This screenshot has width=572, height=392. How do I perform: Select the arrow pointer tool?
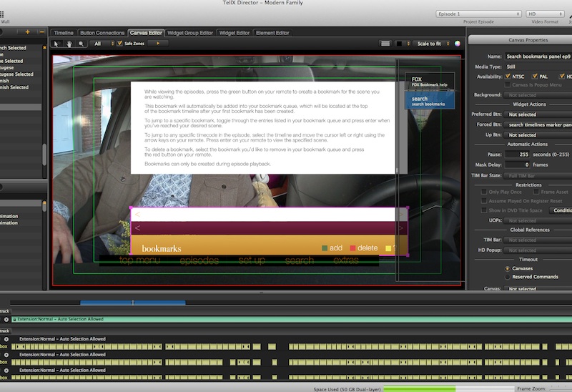(x=57, y=44)
